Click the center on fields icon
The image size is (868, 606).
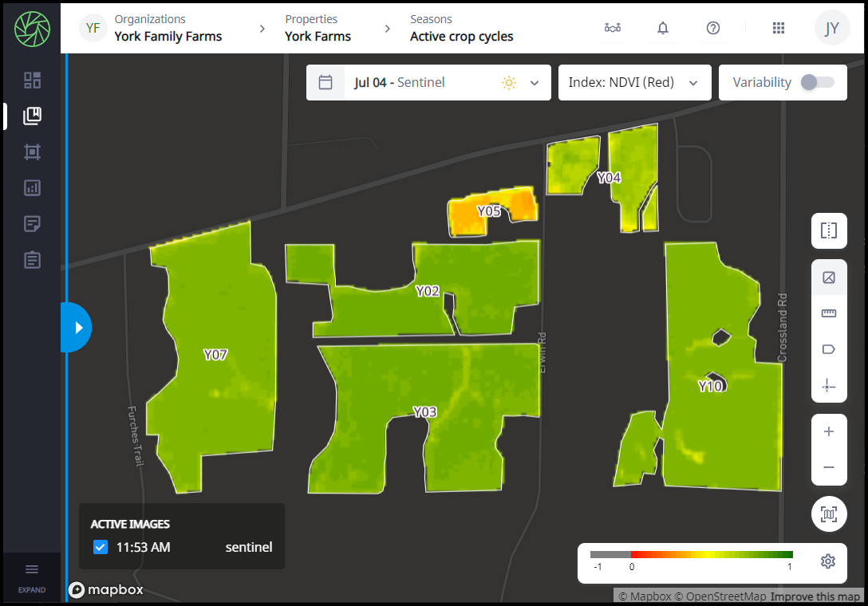829,514
